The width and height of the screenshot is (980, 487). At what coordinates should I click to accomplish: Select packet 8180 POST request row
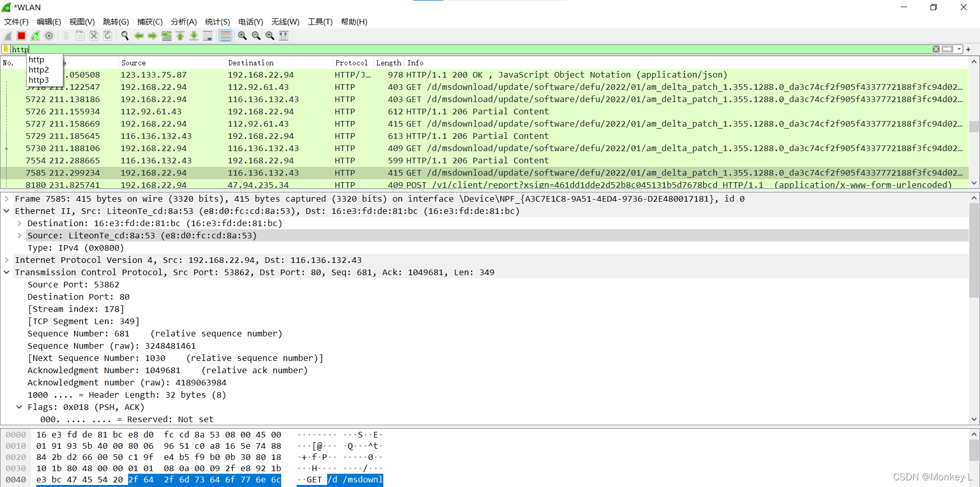tap(484, 185)
